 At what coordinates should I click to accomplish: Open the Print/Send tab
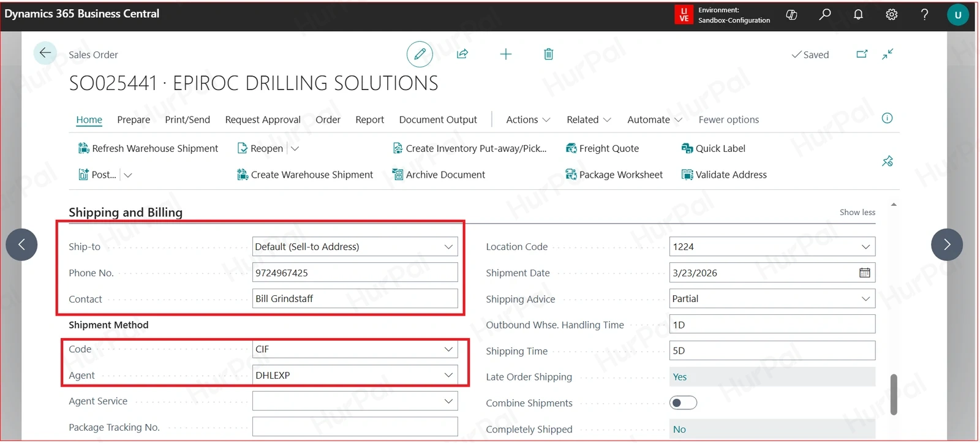pyautogui.click(x=187, y=119)
